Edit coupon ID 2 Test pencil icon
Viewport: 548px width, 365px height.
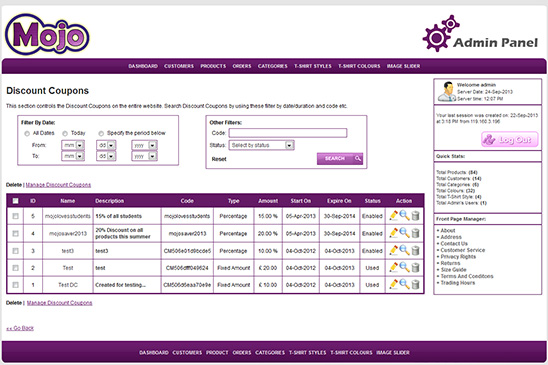(394, 267)
